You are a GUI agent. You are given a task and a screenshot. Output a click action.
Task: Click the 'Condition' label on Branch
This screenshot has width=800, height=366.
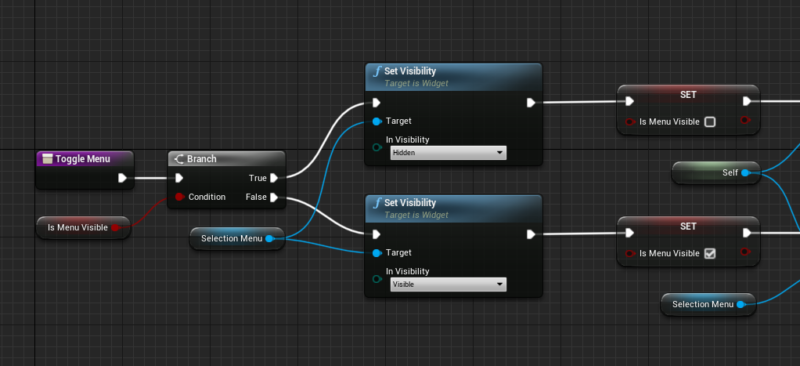coord(207,197)
